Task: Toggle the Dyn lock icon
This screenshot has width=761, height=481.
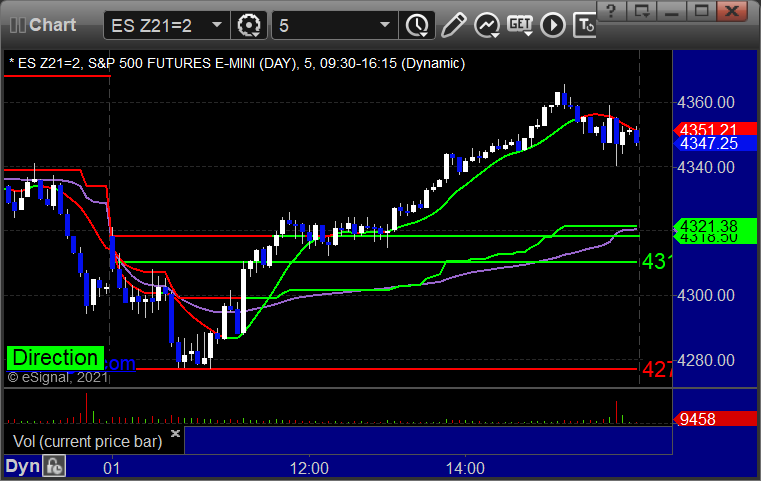Action: (x=54, y=466)
